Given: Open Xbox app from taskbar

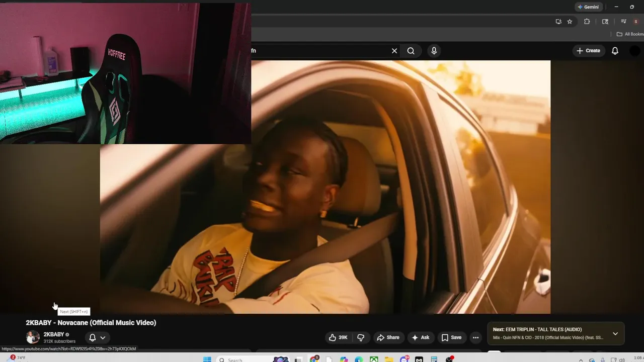Looking at the screenshot, I should coord(374,359).
